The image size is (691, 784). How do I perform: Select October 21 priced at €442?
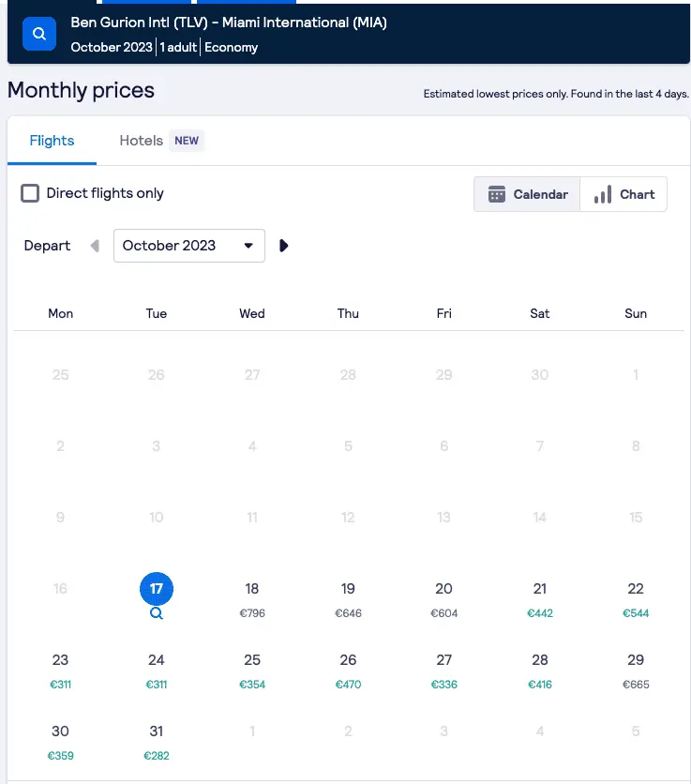540,598
